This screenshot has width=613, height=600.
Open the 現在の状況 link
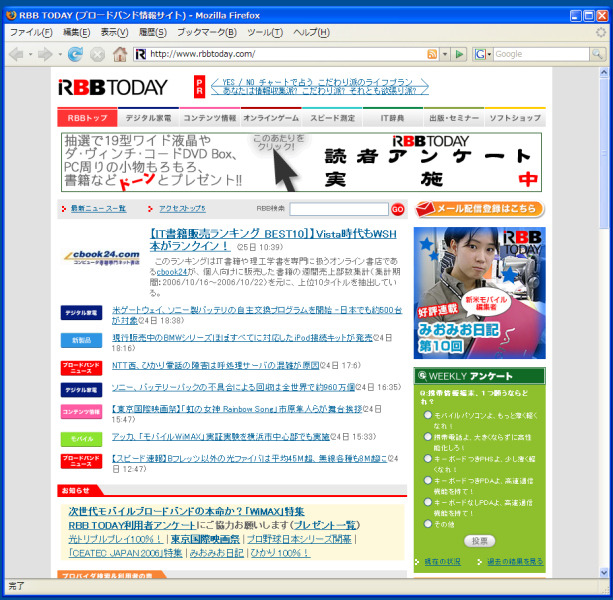pos(443,562)
